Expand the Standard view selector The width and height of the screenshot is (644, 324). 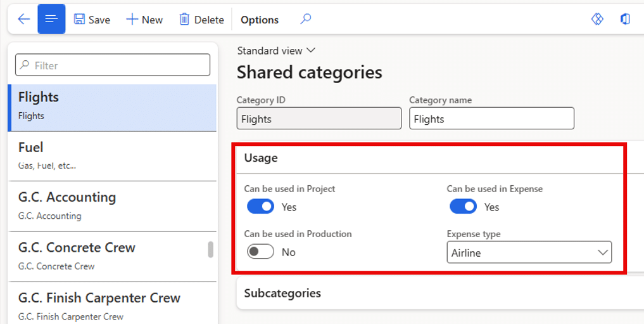[276, 51]
